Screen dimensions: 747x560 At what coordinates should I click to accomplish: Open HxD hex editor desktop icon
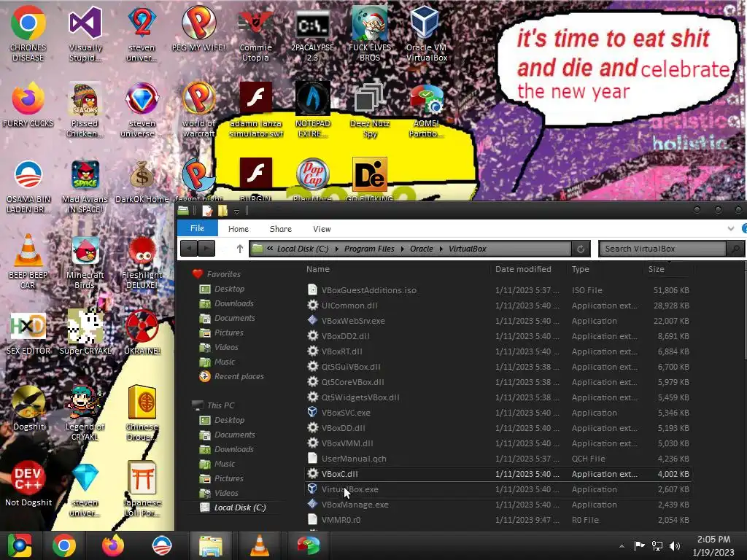click(x=28, y=332)
